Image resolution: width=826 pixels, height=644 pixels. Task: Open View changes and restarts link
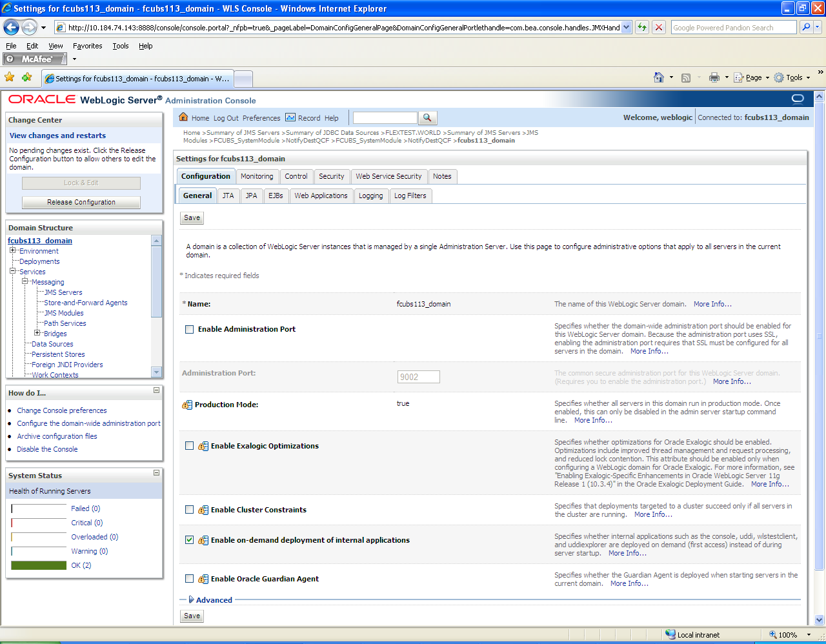[x=57, y=136]
